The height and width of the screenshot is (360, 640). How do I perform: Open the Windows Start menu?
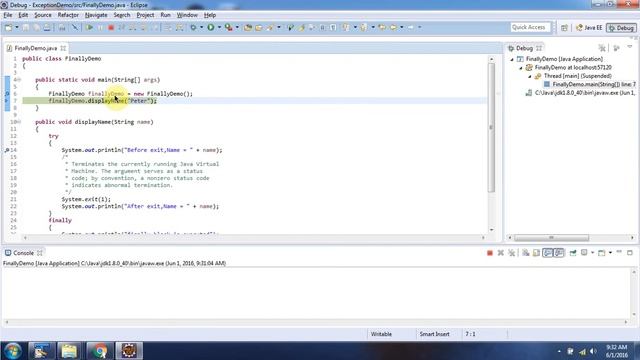pyautogui.click(x=13, y=351)
